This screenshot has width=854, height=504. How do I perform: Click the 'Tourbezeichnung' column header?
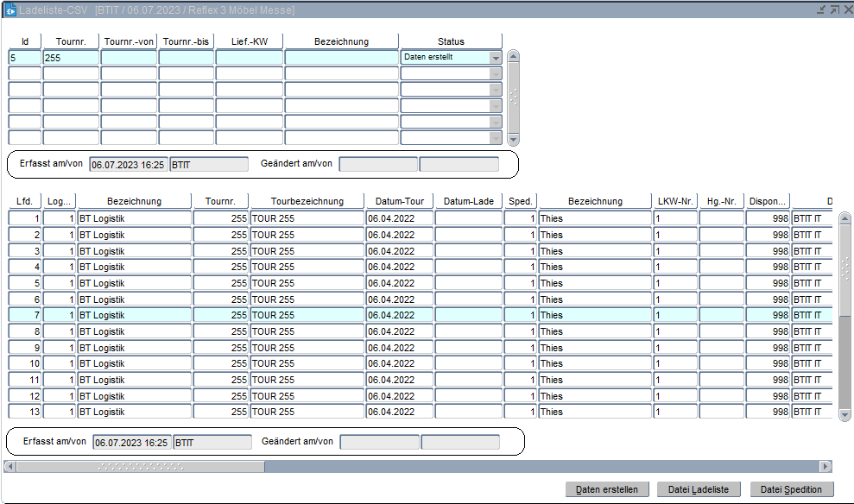click(x=307, y=201)
